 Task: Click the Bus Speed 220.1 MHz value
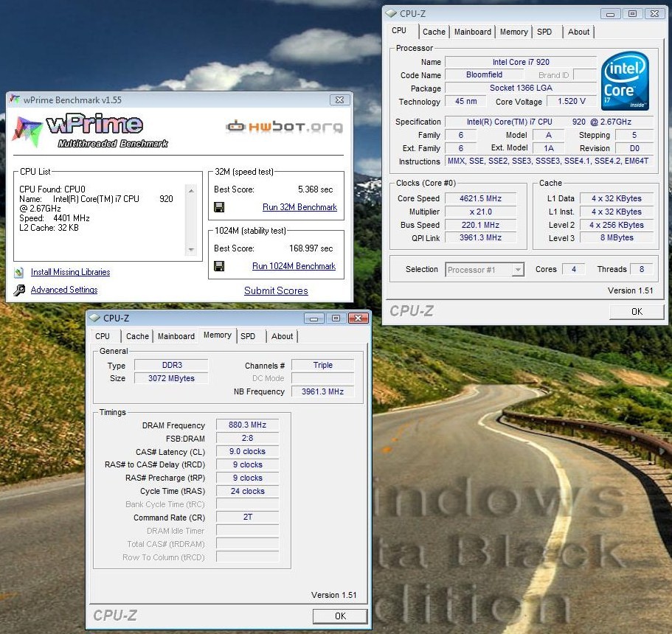(480, 225)
